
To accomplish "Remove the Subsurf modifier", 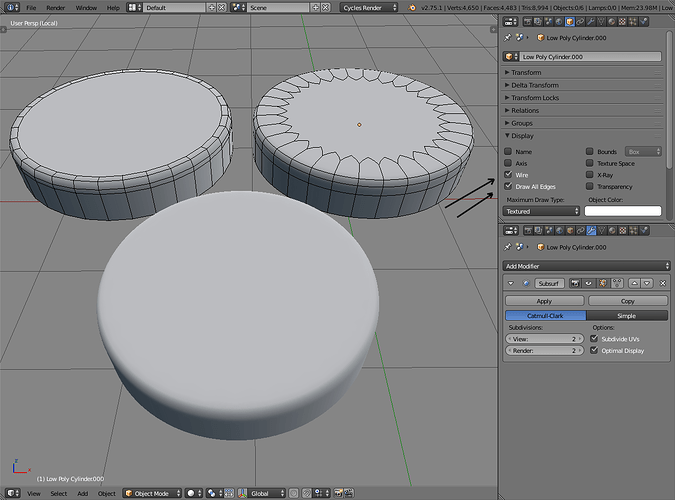I will tap(663, 283).
